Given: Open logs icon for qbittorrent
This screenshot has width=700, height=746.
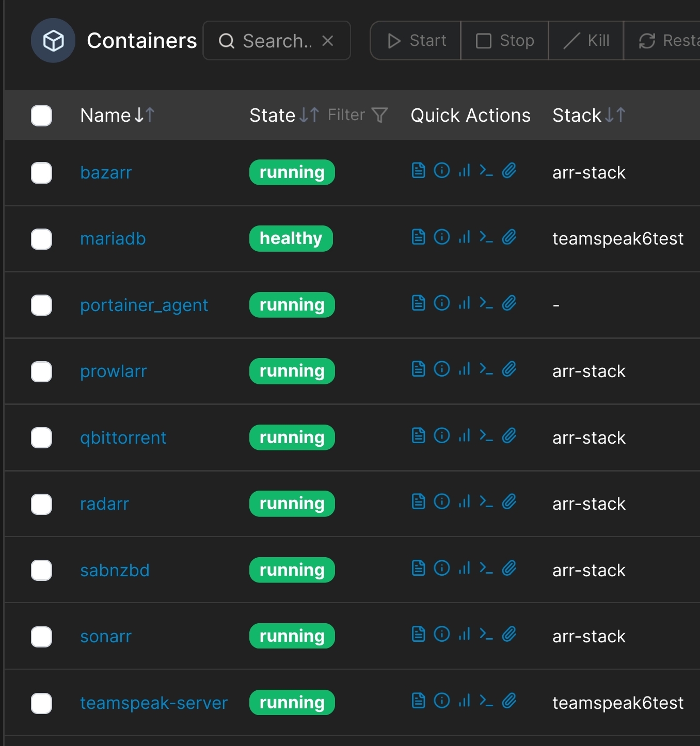Looking at the screenshot, I should click(x=418, y=435).
